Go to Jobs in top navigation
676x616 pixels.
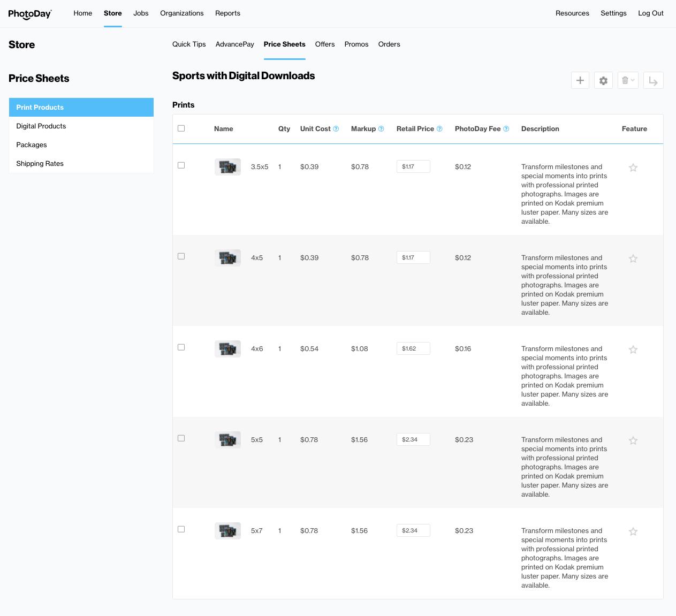141,13
